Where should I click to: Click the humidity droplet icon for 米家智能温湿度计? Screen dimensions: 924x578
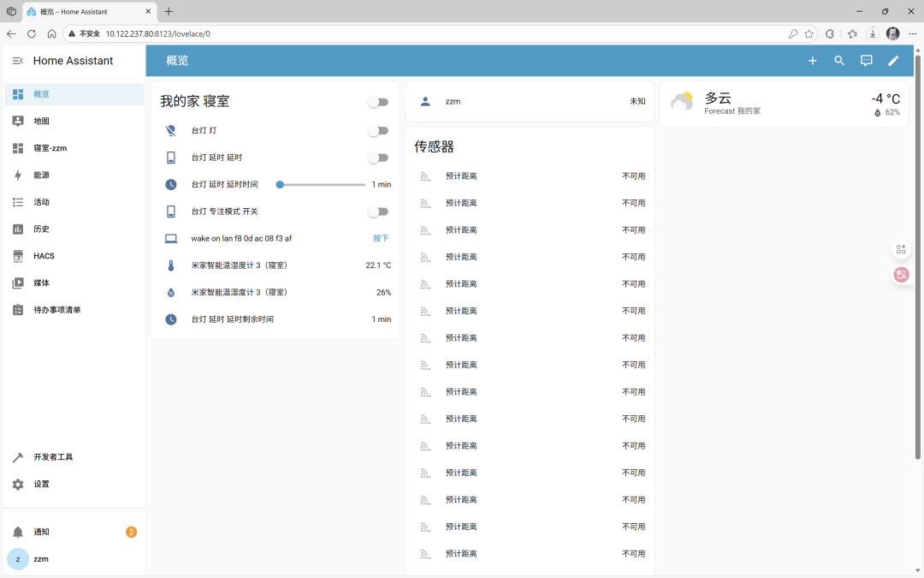tap(171, 293)
